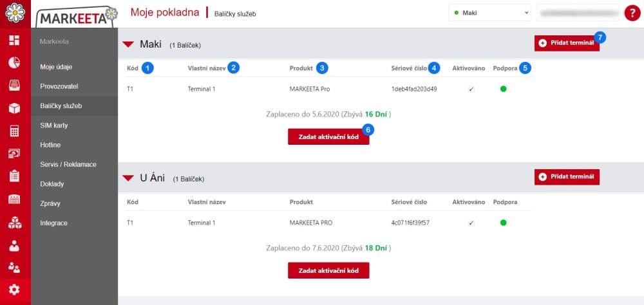Click Zadat aktivační kód under Maki
Screen dimensions: 644x305
pos(328,137)
